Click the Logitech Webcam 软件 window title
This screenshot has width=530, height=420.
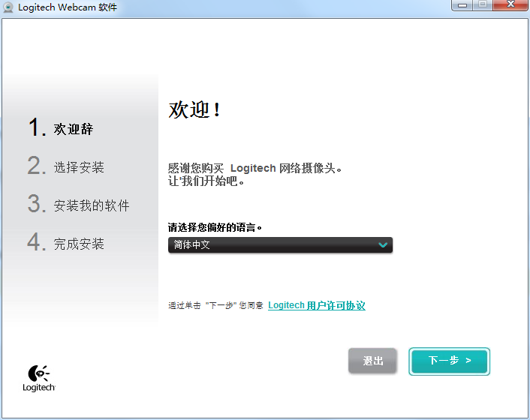[68, 7]
